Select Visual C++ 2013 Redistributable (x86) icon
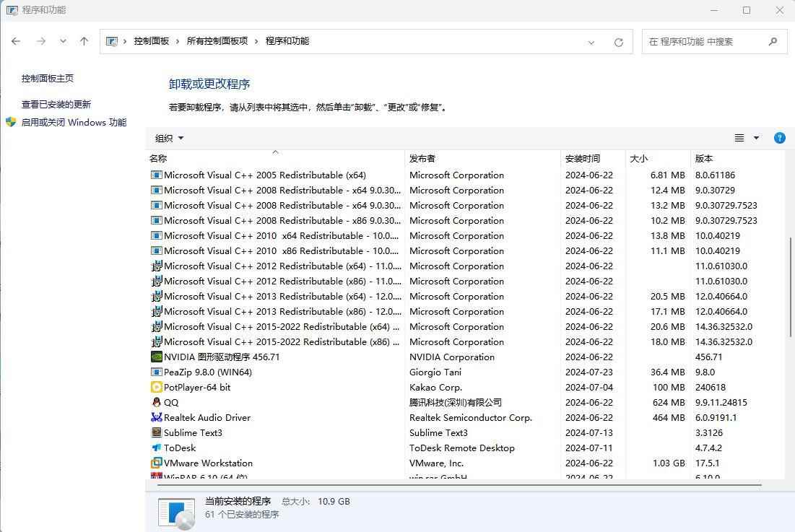 pyautogui.click(x=157, y=312)
